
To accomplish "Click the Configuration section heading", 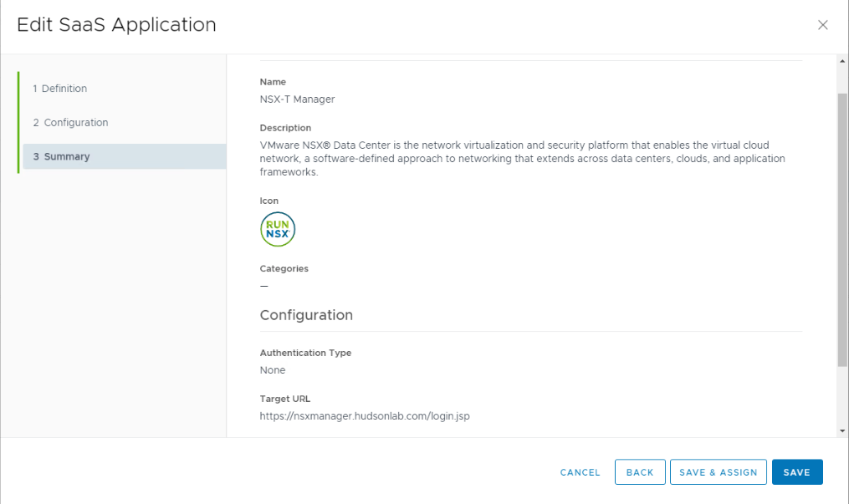I will (x=306, y=315).
